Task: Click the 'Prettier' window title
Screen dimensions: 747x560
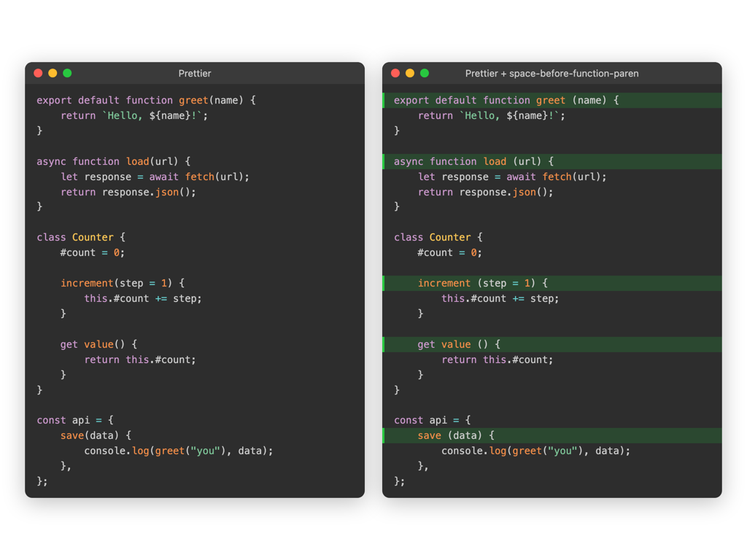Action: pos(194,74)
